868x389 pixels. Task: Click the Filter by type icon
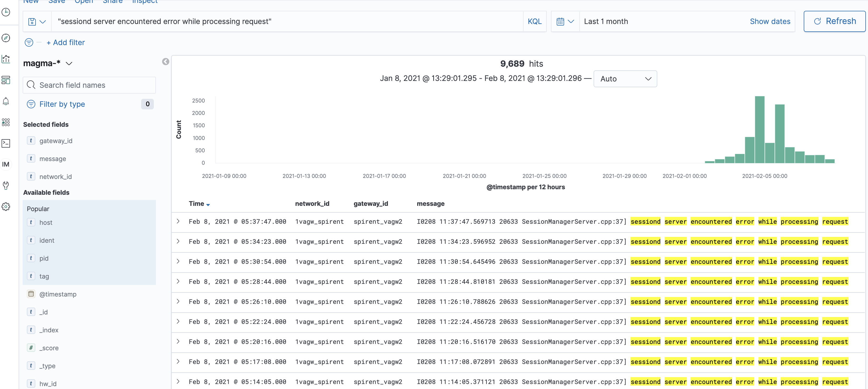(x=31, y=104)
